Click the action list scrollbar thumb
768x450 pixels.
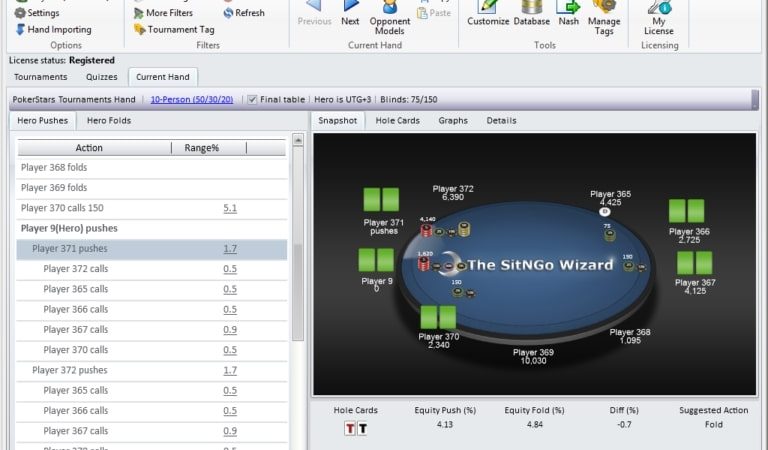(298, 244)
